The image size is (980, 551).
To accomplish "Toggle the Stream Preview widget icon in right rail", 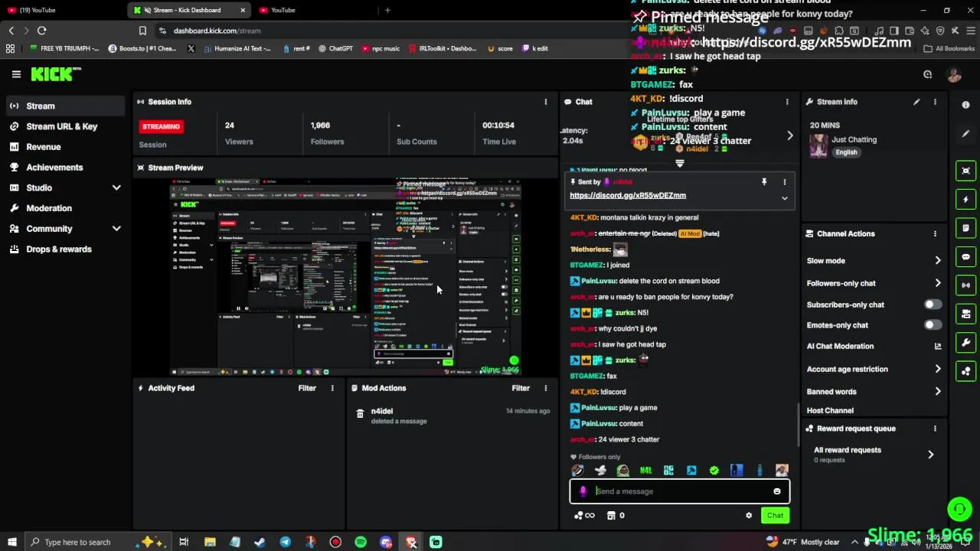I will click(x=966, y=171).
